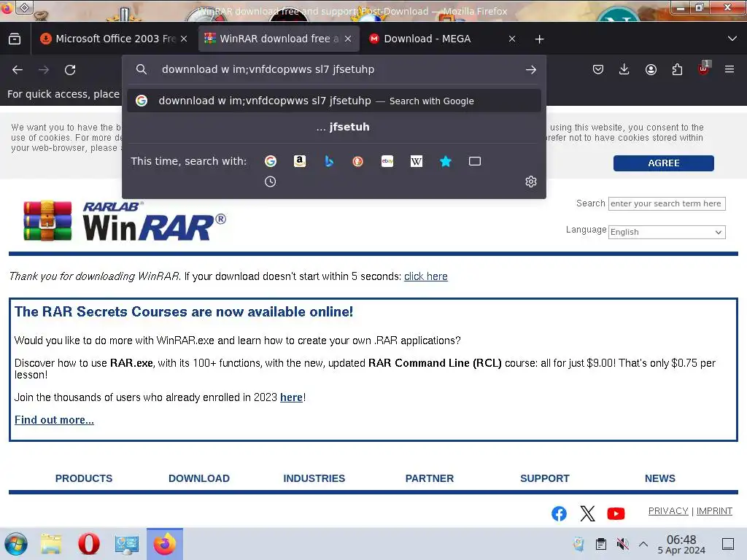This screenshot has height=560, width=747.
Task: Open the NEWS menu item
Action: point(659,478)
